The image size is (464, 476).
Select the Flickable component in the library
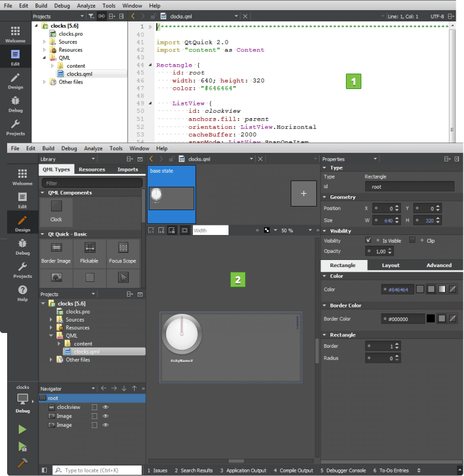click(90, 253)
